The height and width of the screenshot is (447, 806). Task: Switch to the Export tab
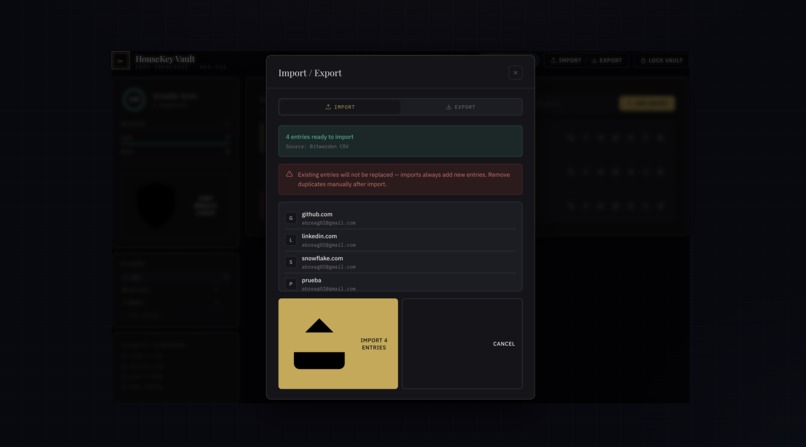point(461,107)
